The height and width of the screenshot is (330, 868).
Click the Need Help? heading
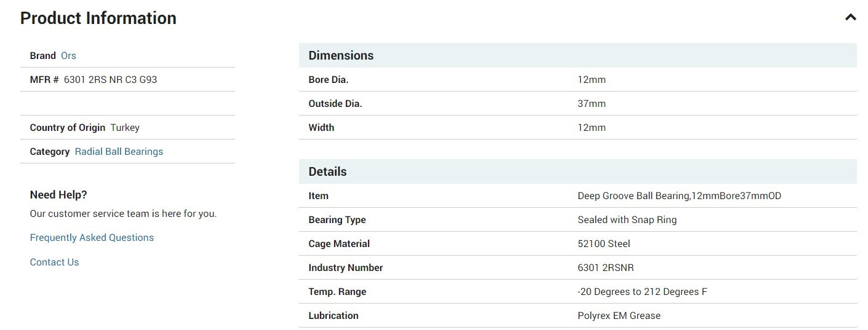click(x=58, y=195)
